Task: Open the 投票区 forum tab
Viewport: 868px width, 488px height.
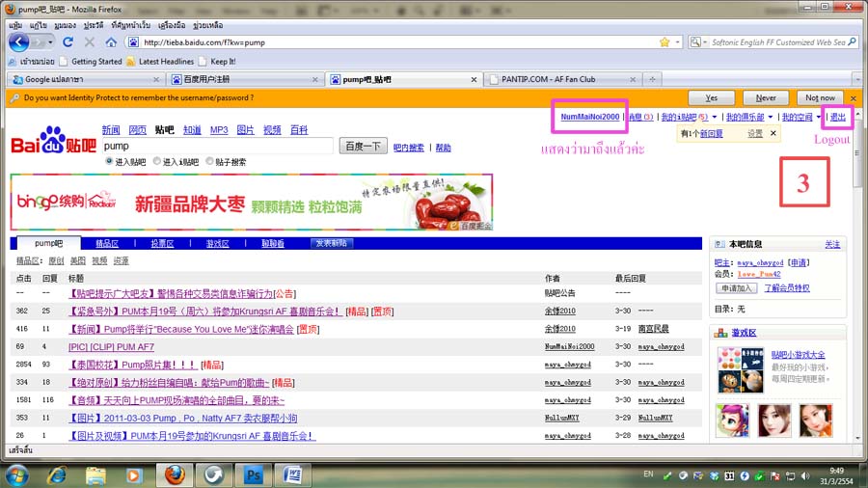Action: [162, 243]
